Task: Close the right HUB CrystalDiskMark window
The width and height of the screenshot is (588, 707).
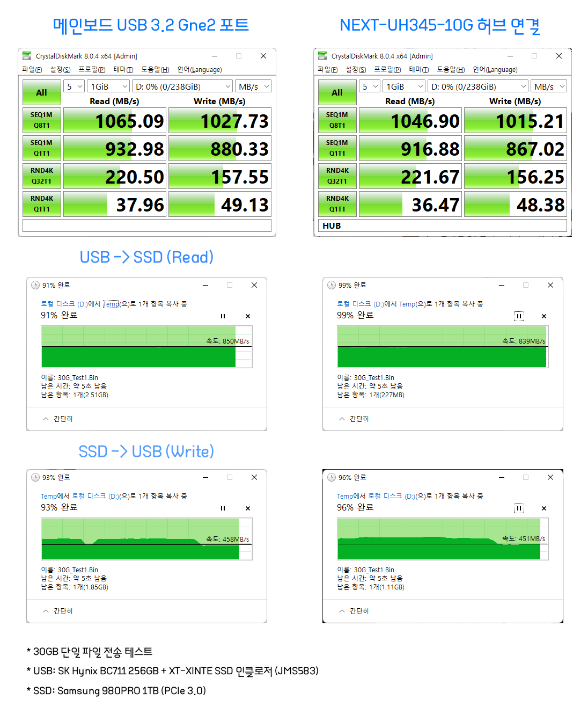Action: (559, 56)
